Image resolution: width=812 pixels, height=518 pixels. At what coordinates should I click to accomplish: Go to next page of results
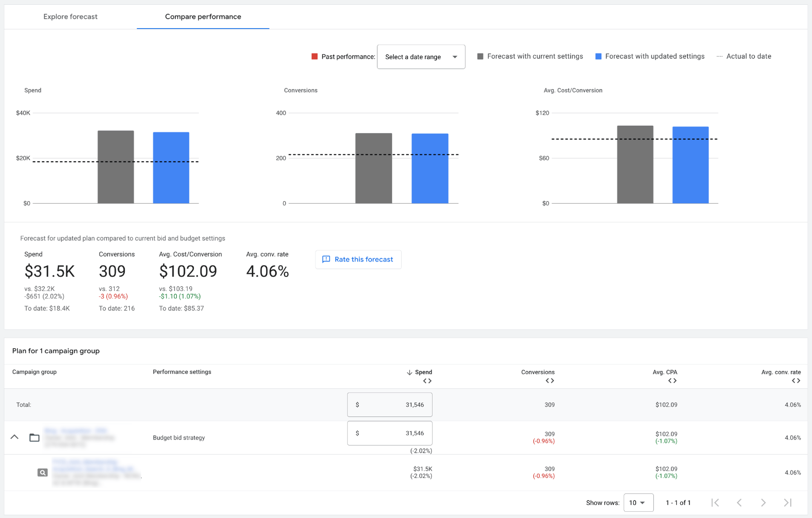click(763, 503)
